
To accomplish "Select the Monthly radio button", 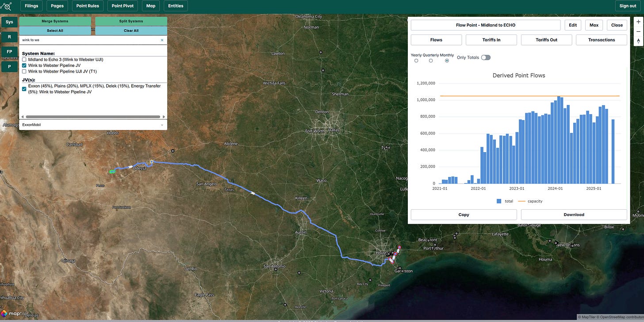I will (x=447, y=61).
